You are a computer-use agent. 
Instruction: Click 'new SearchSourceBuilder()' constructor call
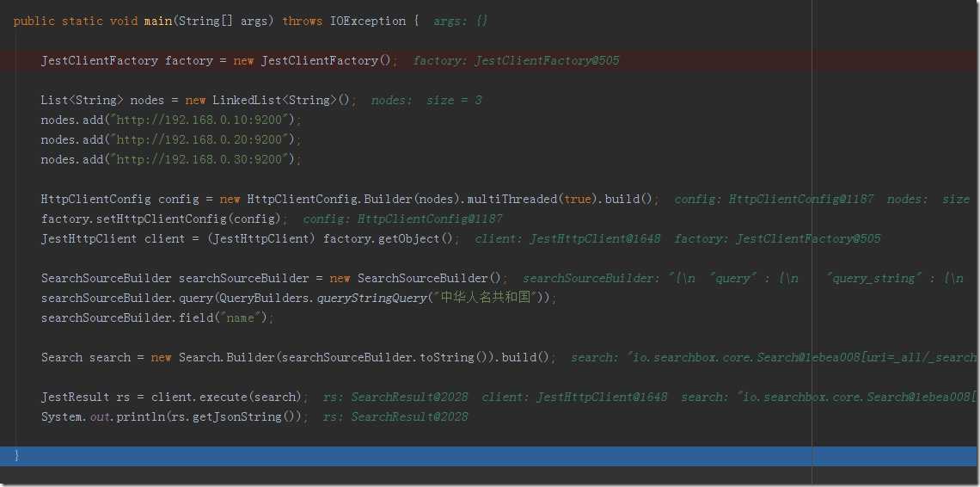(x=415, y=279)
